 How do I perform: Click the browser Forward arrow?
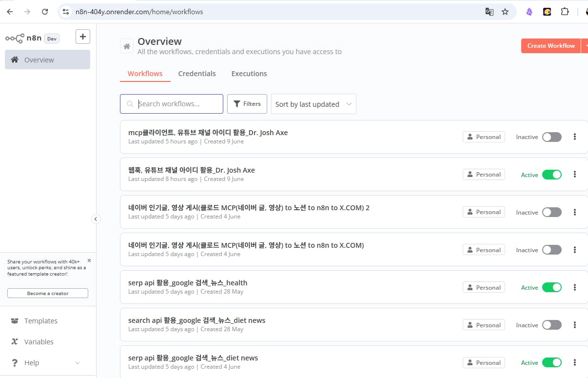click(27, 12)
